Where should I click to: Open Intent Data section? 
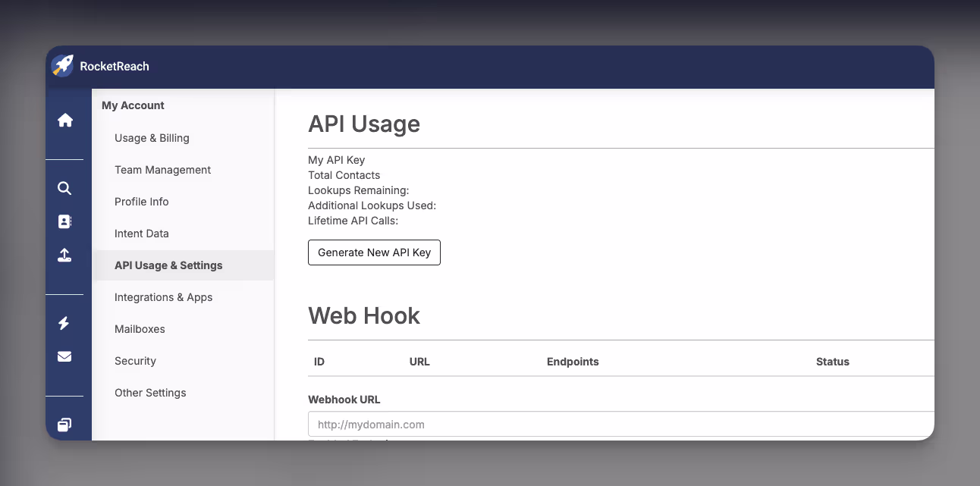click(141, 234)
